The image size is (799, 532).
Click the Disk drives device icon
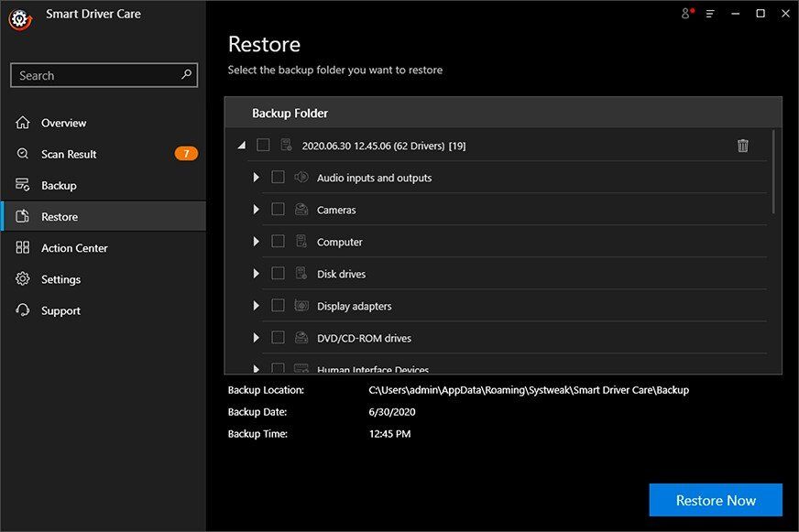point(301,274)
